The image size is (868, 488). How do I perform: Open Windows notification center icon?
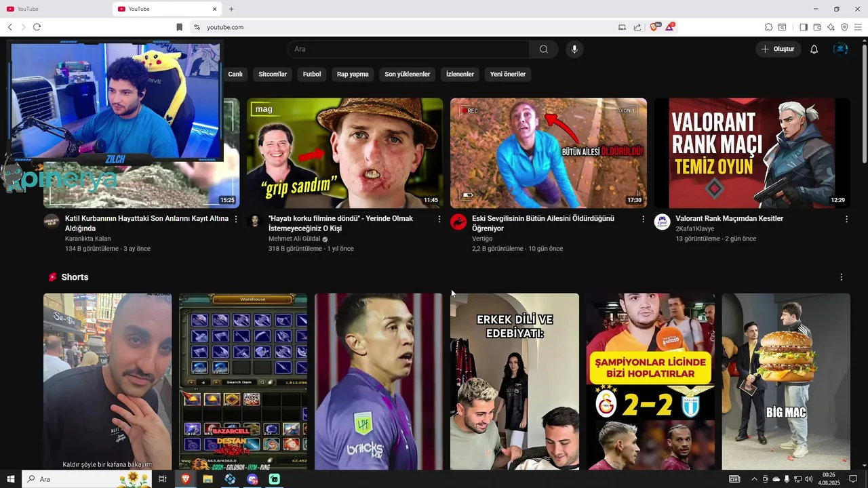coord(853,479)
